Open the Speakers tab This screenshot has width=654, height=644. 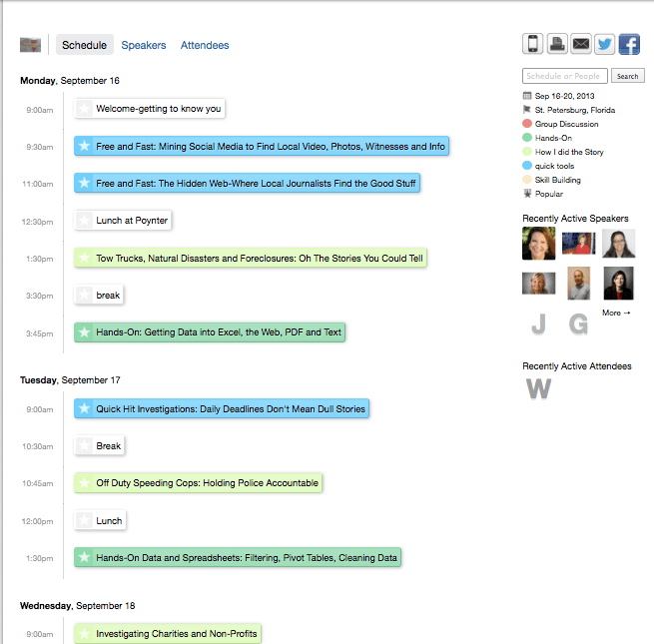pos(144,45)
